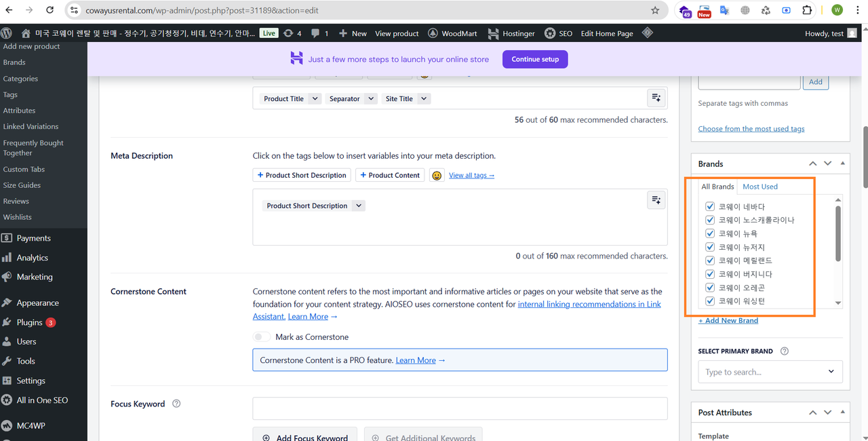
Task: Open the Select Primary Brand search dropdown
Action: pyautogui.click(x=770, y=372)
